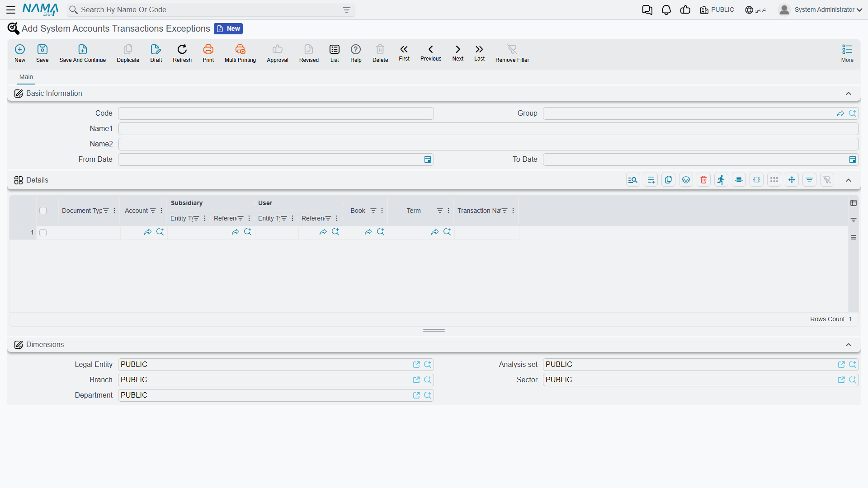This screenshot has width=868, height=488.
Task: Collapse the Basic Information section
Action: (x=849, y=94)
